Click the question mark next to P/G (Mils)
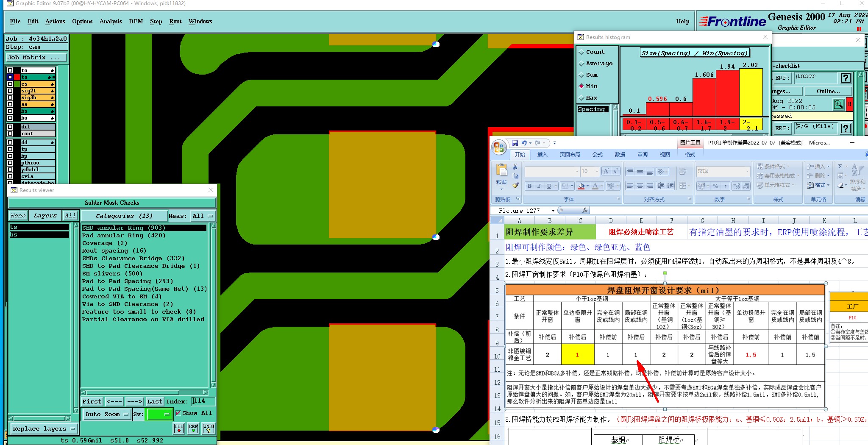Image resolution: width=868 pixels, height=445 pixels. point(846,128)
